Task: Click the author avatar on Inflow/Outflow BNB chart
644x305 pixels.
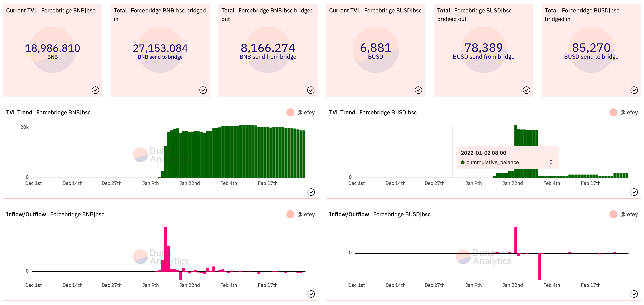Action: pos(290,214)
